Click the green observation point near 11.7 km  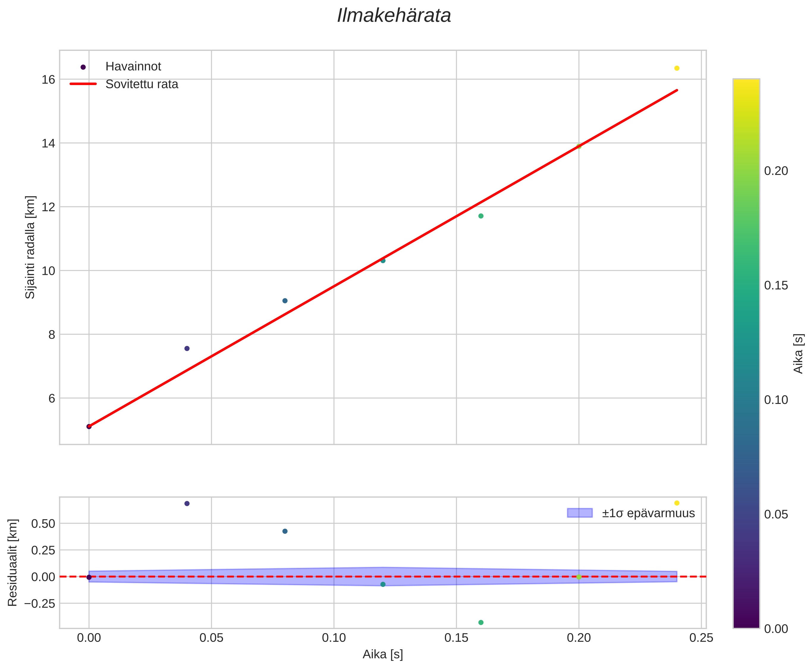click(480, 216)
